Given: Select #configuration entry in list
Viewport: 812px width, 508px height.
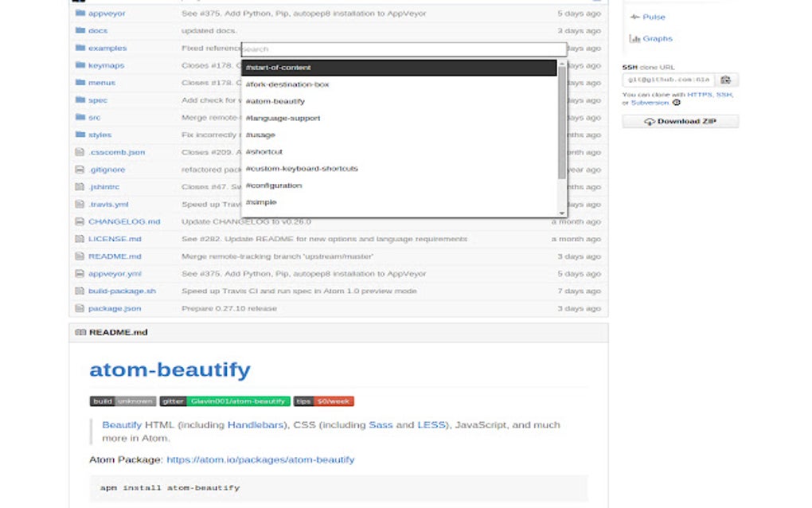Looking at the screenshot, I should click(x=399, y=186).
